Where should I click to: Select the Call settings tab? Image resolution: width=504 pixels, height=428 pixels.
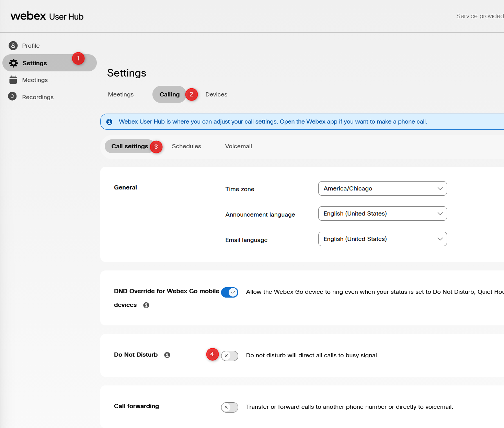pos(129,146)
